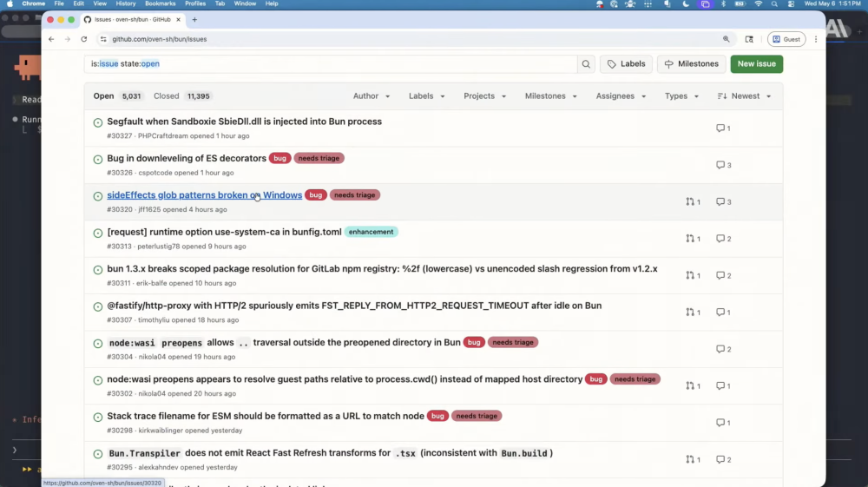Open the Guest profile button
This screenshot has height=487, width=868.
[x=786, y=39]
